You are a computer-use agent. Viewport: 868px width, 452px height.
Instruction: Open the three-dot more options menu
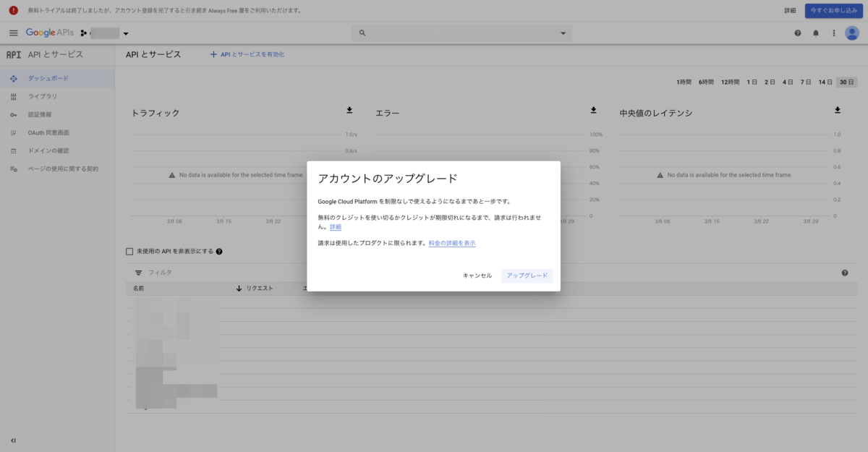[x=834, y=33]
